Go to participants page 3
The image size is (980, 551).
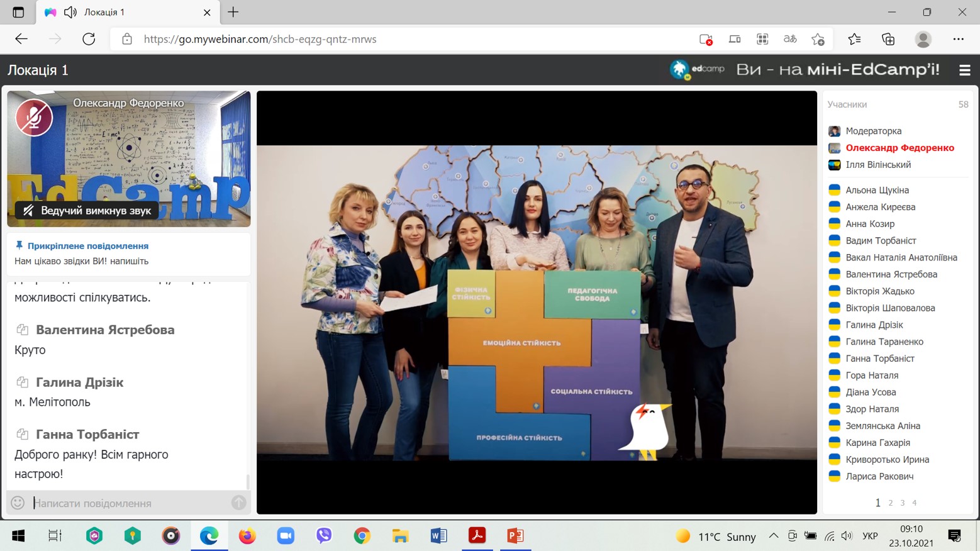pos(902,503)
